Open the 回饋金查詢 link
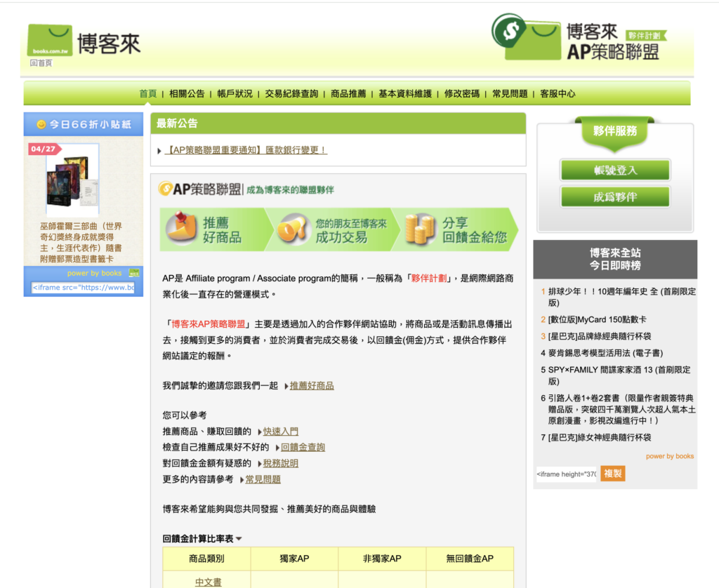 pyautogui.click(x=303, y=447)
